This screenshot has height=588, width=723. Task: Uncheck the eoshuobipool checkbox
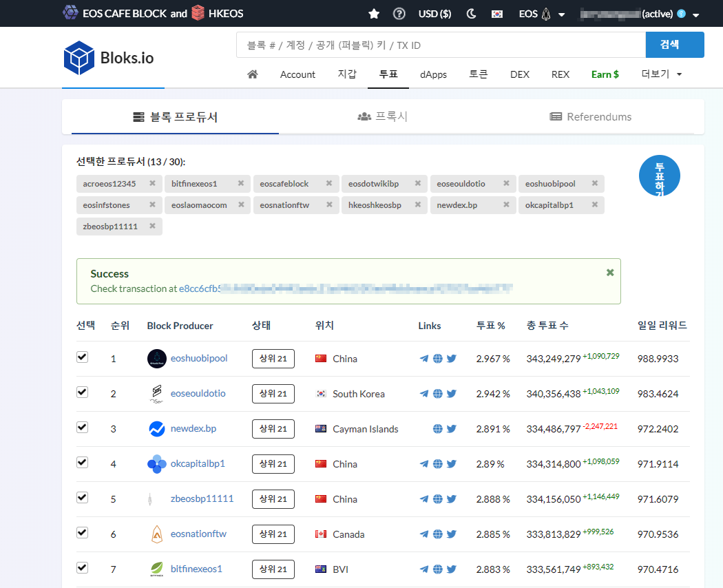click(82, 357)
